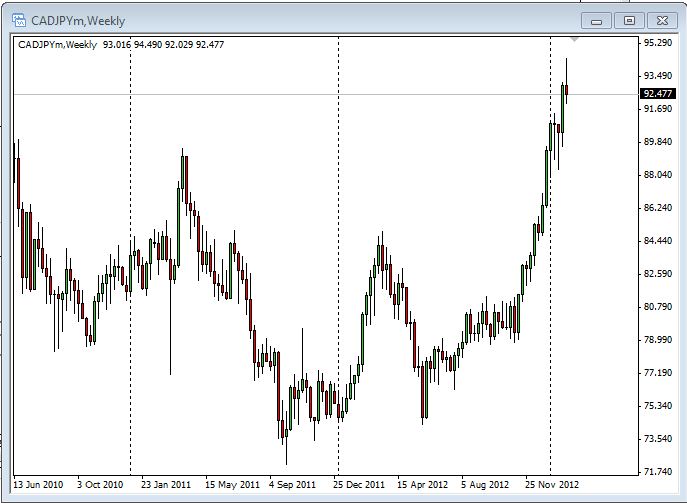Click the 25 Dec 2011 date label

point(359,485)
